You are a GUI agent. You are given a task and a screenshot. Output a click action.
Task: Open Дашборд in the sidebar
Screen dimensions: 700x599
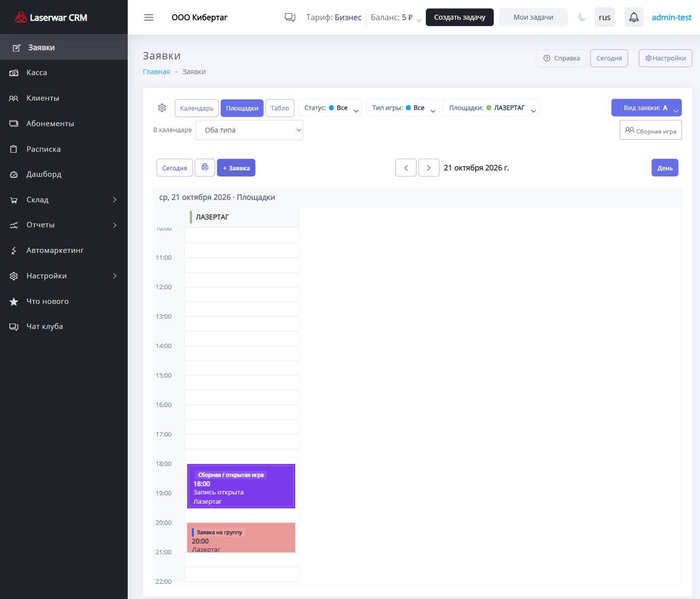pos(64,174)
